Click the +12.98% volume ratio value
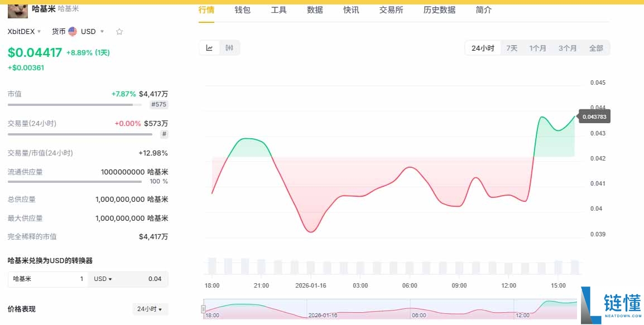The width and height of the screenshot is (644, 325). pos(153,153)
